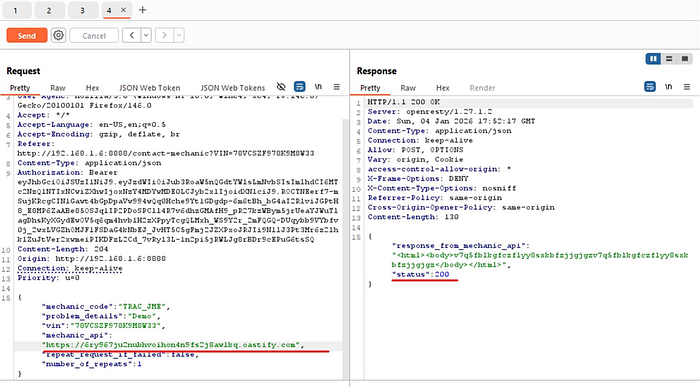Select Response Hex tab

442,88
